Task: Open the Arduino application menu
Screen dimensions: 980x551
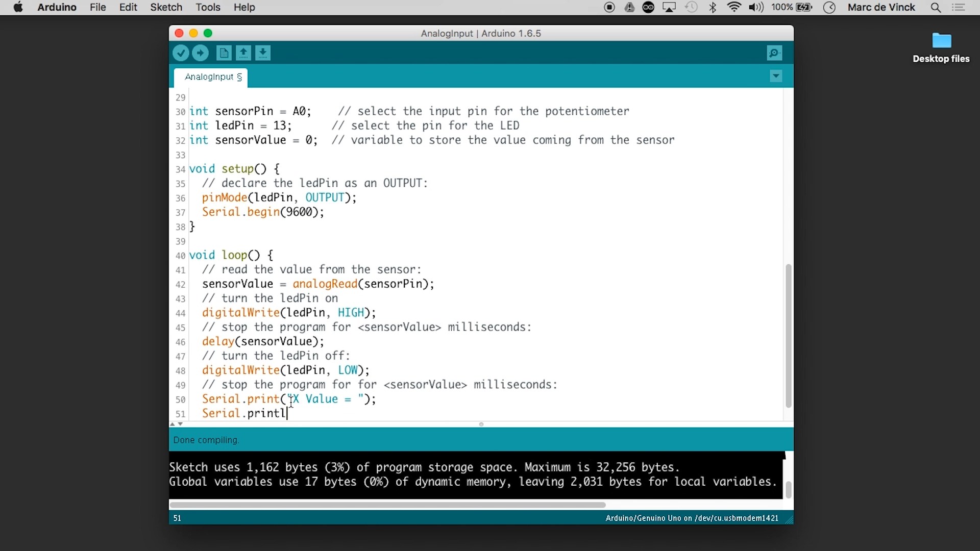Action: (57, 8)
